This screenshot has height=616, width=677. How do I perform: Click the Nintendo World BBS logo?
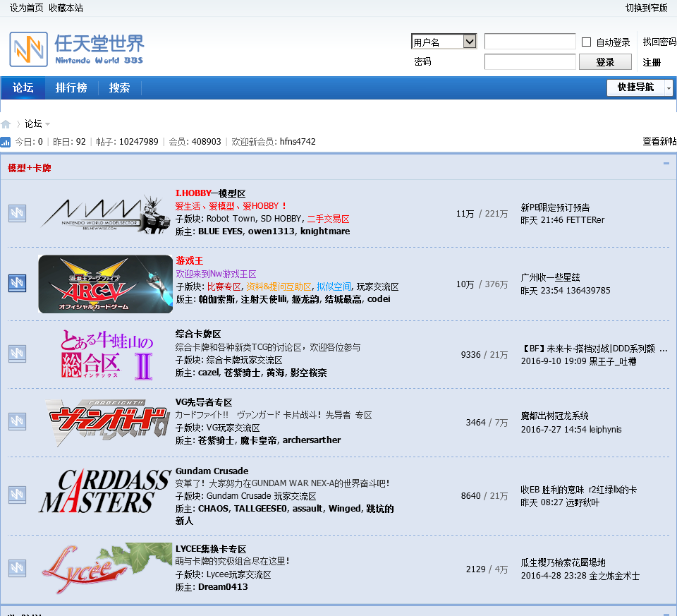pyautogui.click(x=77, y=49)
